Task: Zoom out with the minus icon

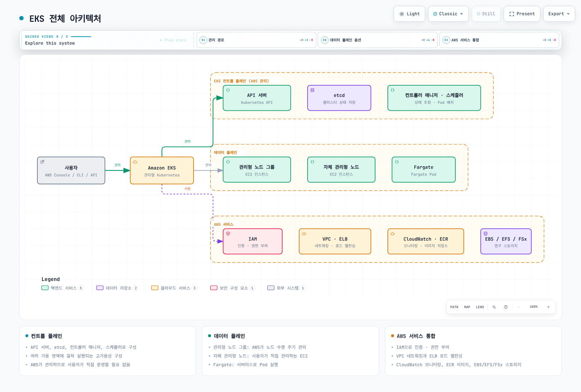Action: point(519,307)
